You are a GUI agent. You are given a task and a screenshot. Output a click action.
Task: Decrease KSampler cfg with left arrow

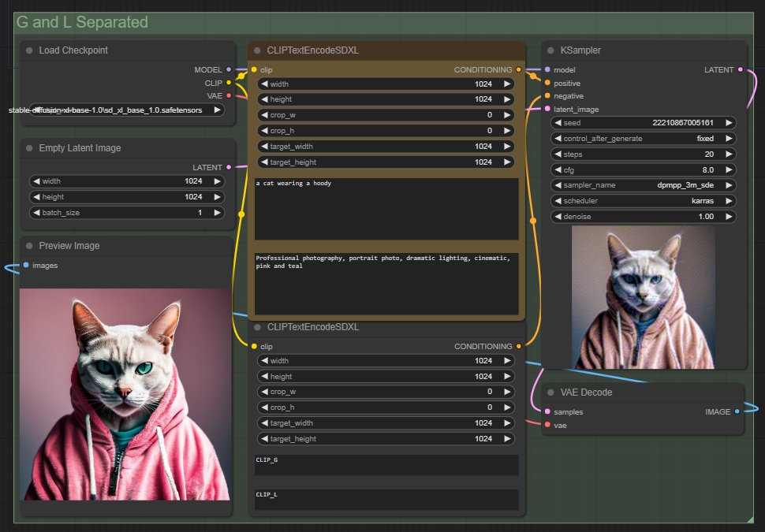(558, 169)
